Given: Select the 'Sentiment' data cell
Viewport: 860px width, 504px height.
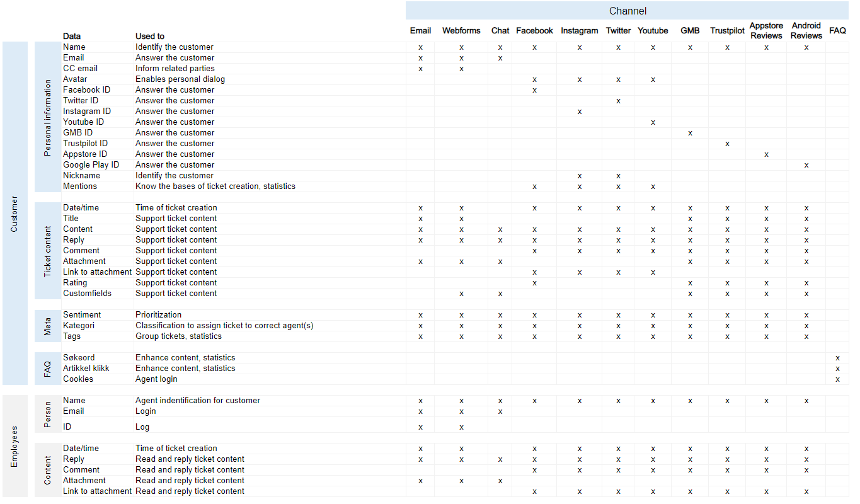Looking at the screenshot, I should coord(82,315).
